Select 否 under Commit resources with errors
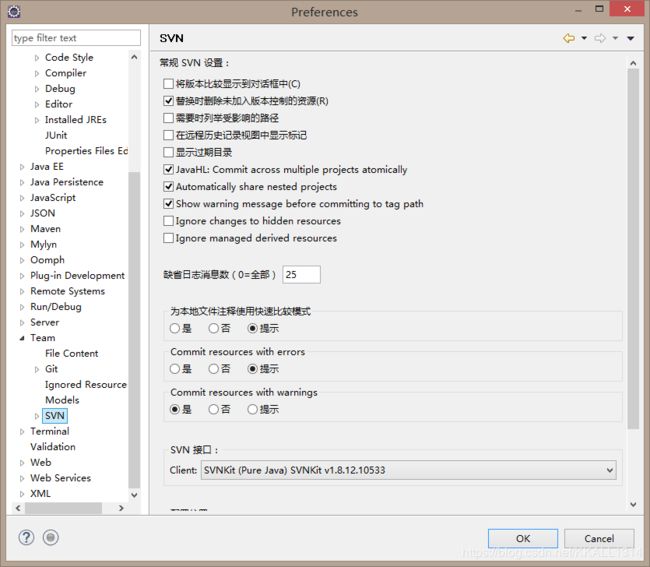Viewport: 650px width, 567px height. pos(213,368)
